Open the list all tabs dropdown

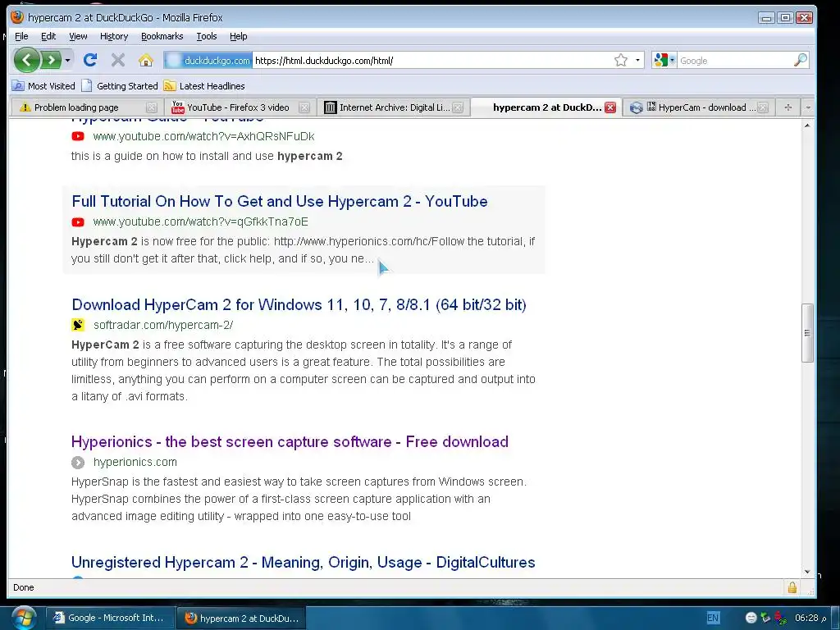tap(808, 107)
